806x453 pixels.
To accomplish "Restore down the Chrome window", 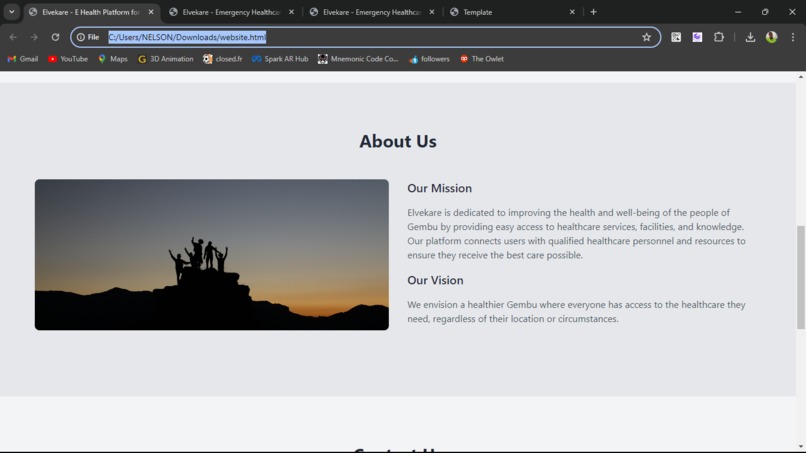I will pyautogui.click(x=765, y=12).
